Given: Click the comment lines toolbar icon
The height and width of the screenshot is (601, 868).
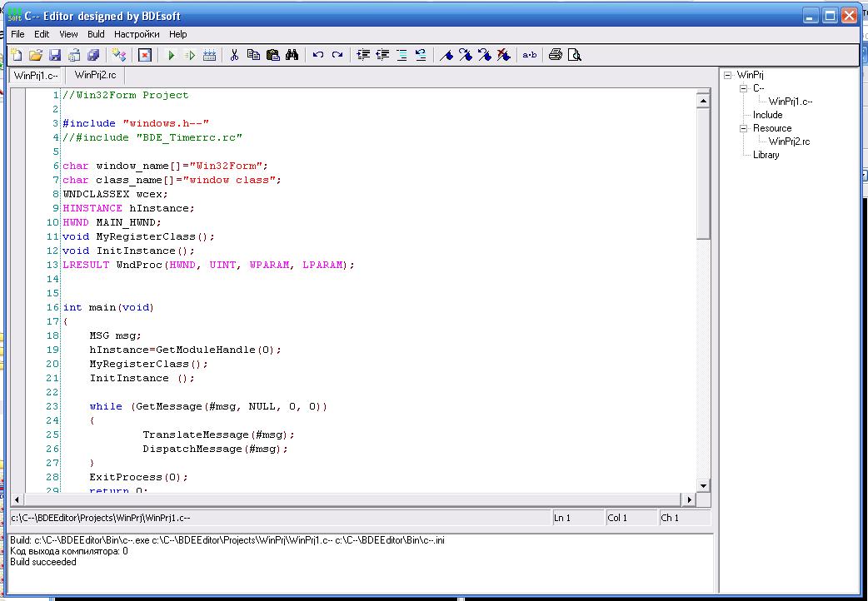Looking at the screenshot, I should click(x=402, y=55).
